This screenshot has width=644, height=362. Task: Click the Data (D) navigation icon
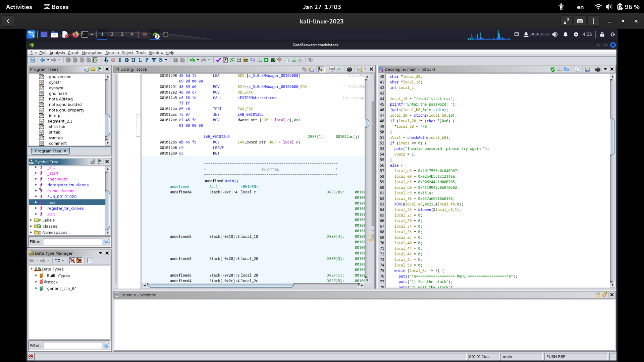tap(126, 60)
